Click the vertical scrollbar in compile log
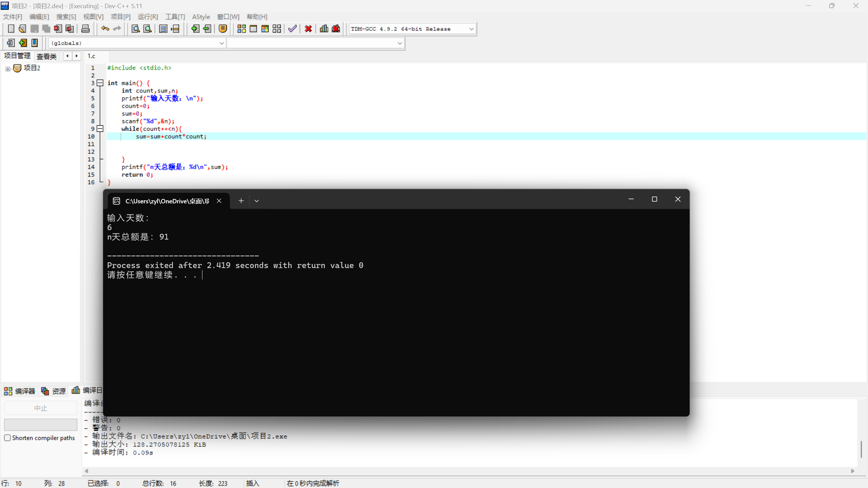868x488 pixels. [861, 449]
